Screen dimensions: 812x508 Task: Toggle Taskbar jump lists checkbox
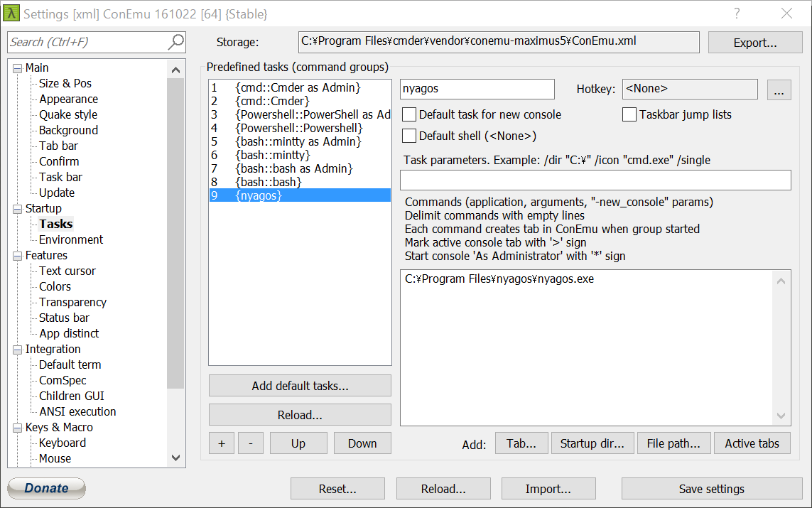(x=629, y=114)
